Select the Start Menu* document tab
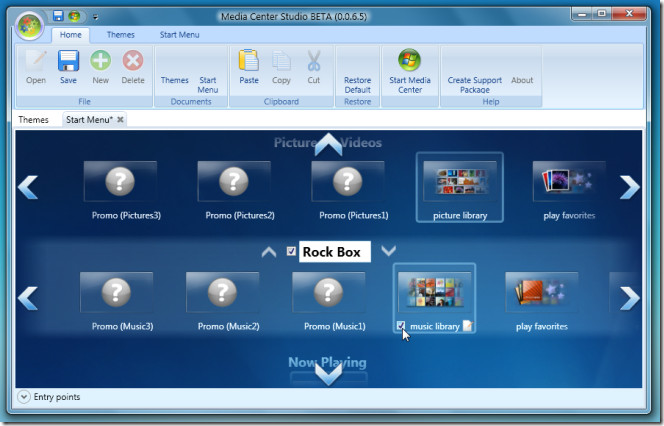Image resolution: width=664 pixels, height=426 pixels. point(89,120)
